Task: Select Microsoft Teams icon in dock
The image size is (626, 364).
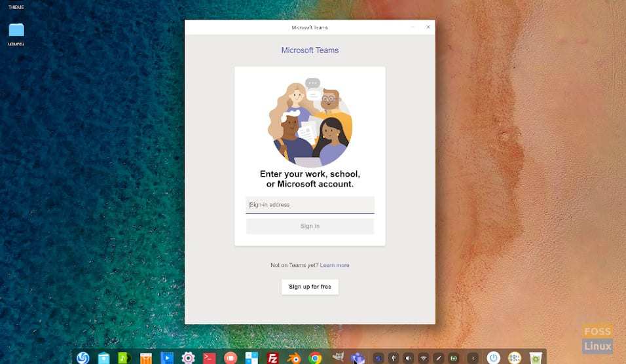Action: pos(358,357)
